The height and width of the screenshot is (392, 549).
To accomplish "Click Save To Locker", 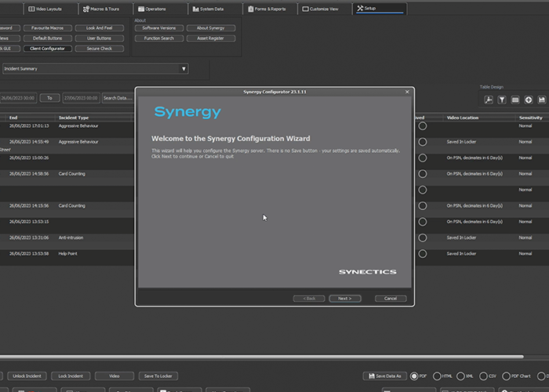I will (x=158, y=376).
